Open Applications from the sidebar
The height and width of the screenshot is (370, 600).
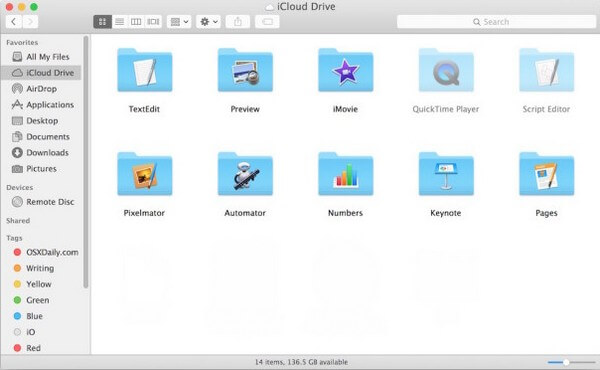point(41,104)
